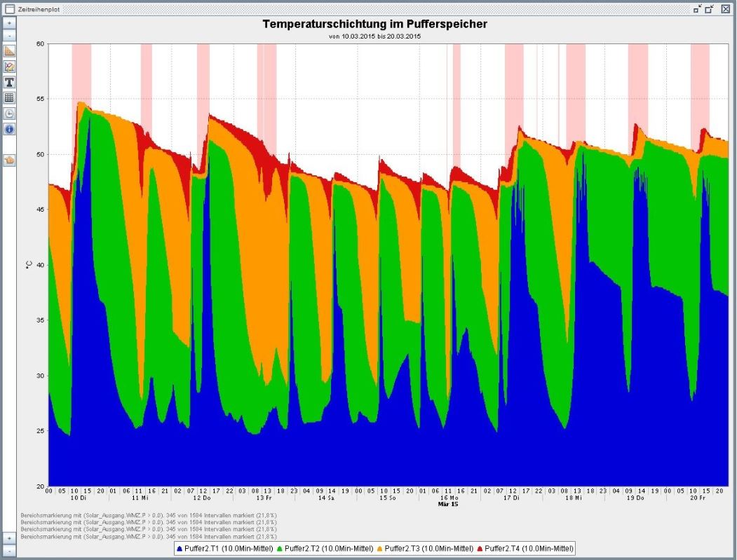Click the 13 Fr date axis label

click(264, 498)
